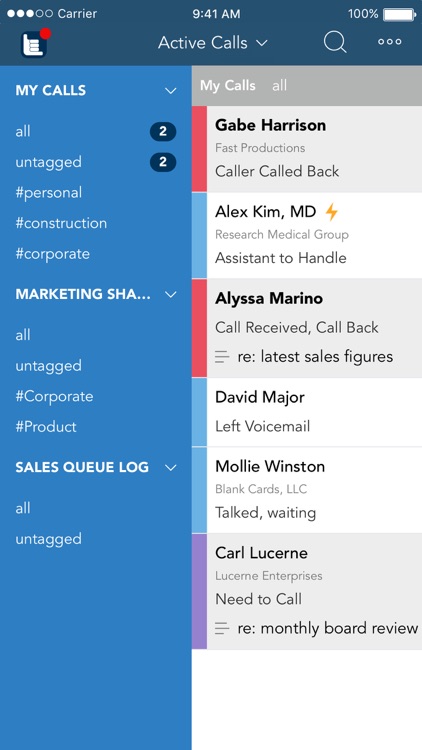Open Gabe Harrison call entry

(x=307, y=149)
